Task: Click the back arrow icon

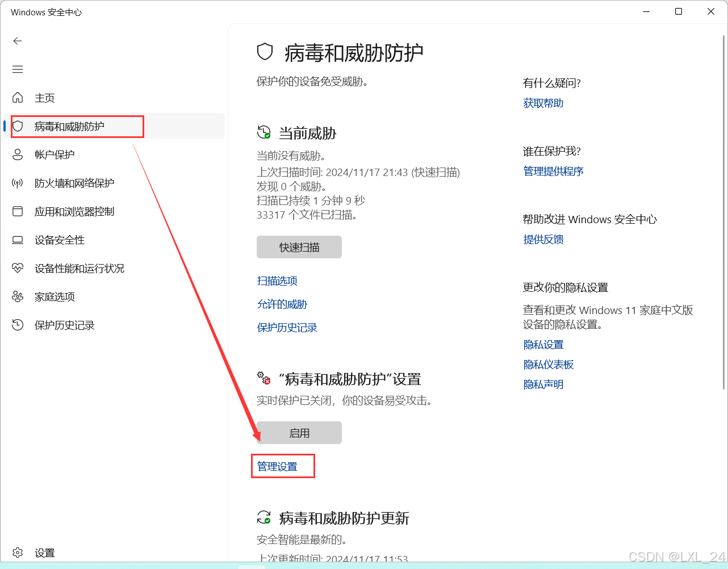Action: pyautogui.click(x=18, y=41)
